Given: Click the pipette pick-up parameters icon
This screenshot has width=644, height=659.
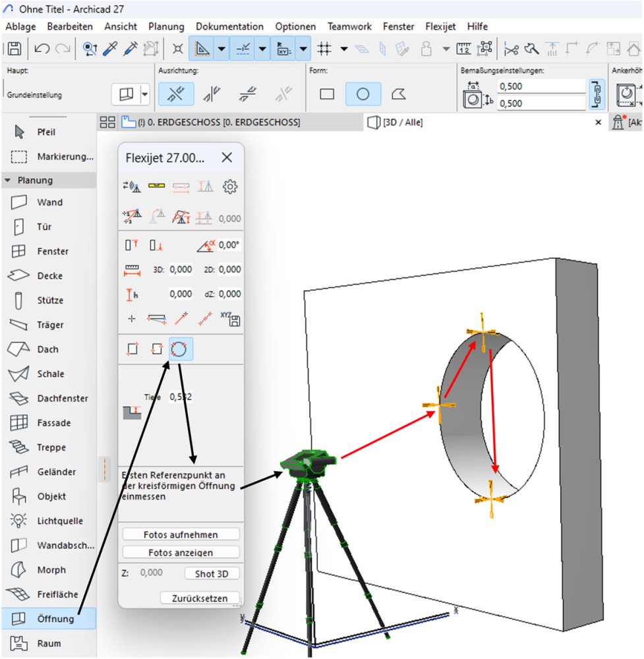Looking at the screenshot, I should pos(111,49).
